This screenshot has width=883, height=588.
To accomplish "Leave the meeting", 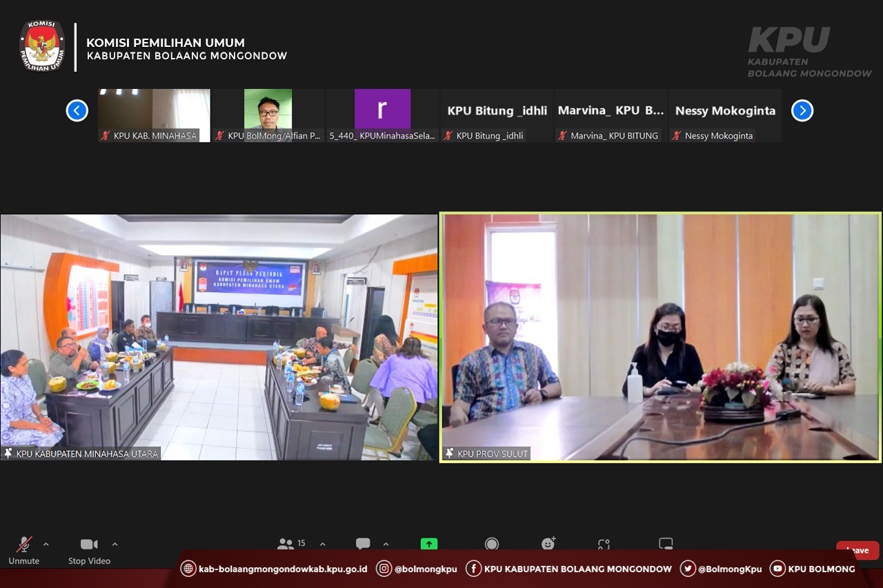I will pos(857,550).
